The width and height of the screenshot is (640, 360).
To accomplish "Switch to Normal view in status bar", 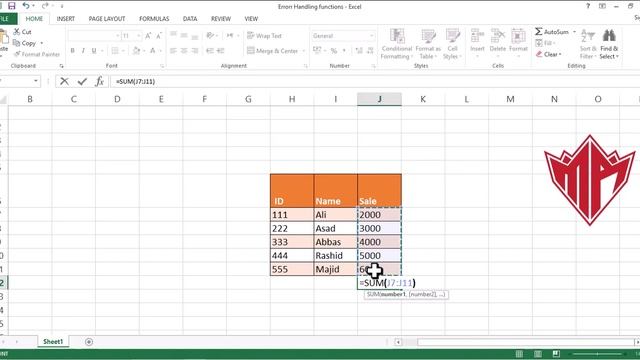I will click(x=519, y=354).
